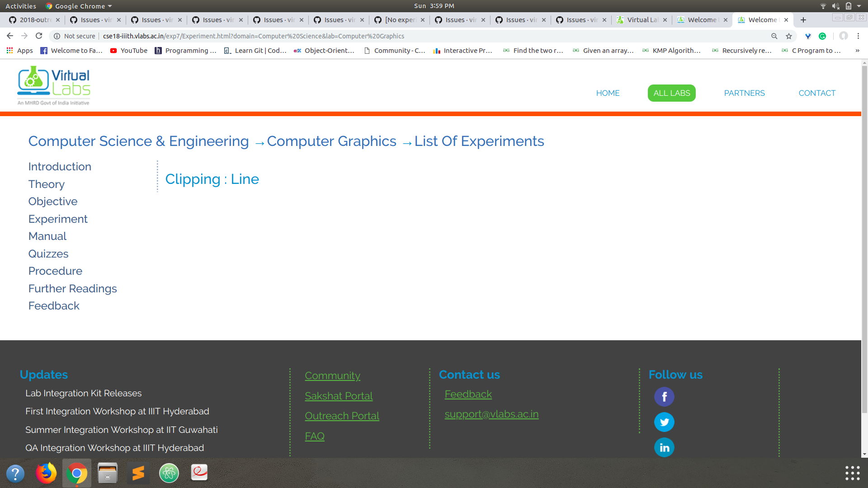
Task: Open the Grammarly extension icon
Action: point(823,36)
